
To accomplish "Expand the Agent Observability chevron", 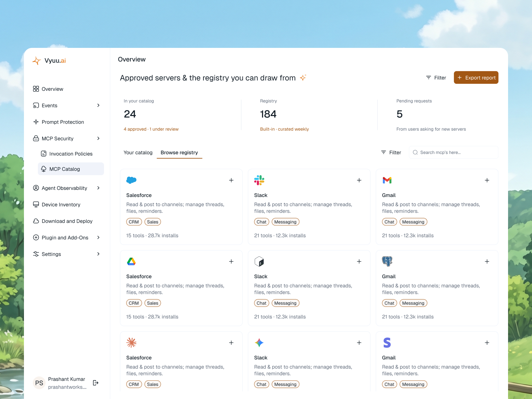I will [x=98, y=188].
